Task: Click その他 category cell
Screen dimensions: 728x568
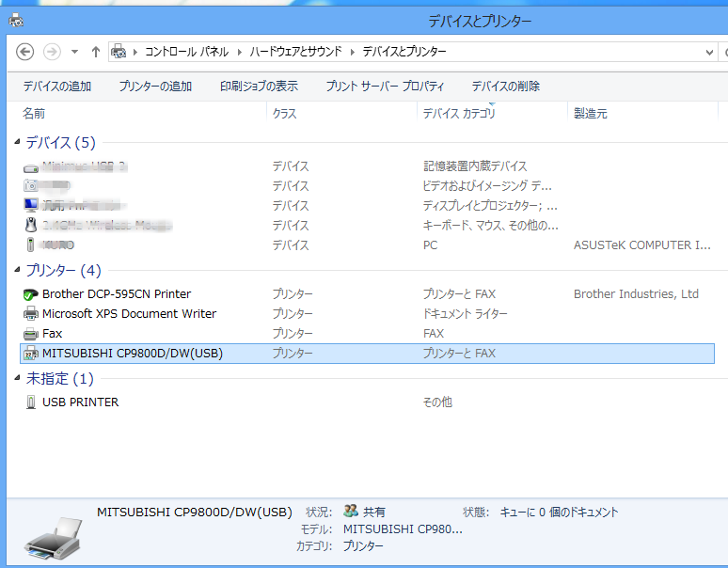Action: point(437,402)
